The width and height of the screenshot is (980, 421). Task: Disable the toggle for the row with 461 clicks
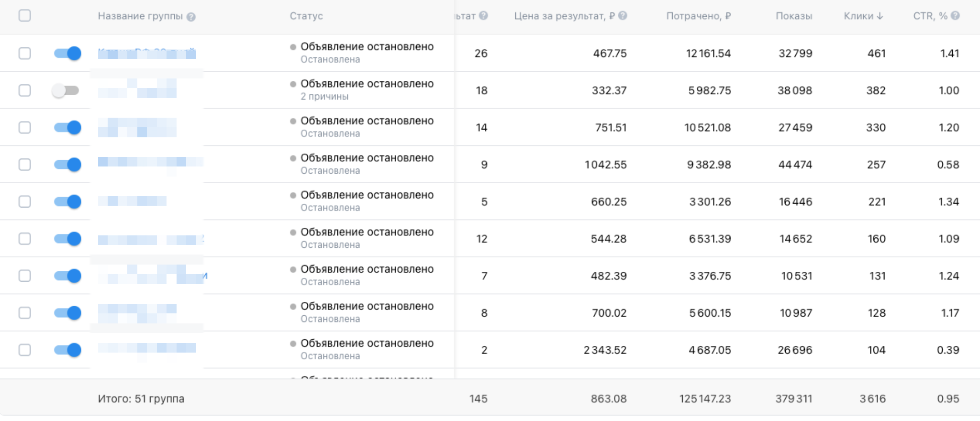(67, 53)
